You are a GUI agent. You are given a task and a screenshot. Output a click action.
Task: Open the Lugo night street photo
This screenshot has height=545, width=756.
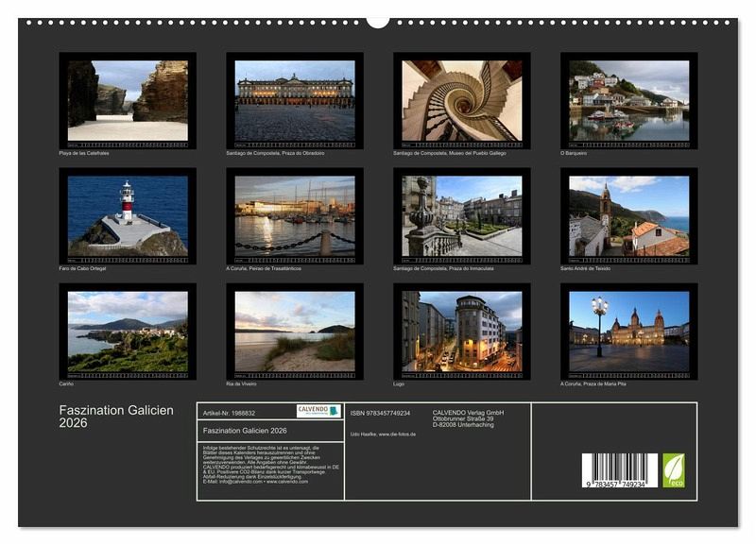[462, 331]
